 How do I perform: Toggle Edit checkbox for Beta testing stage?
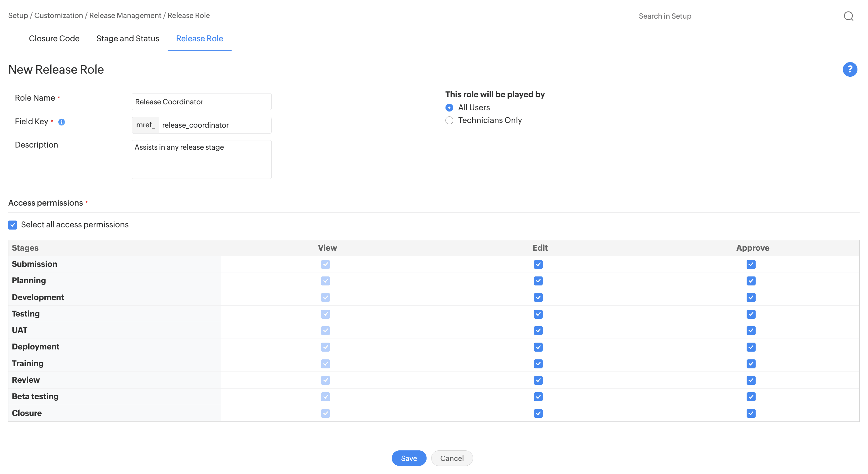pyautogui.click(x=538, y=397)
